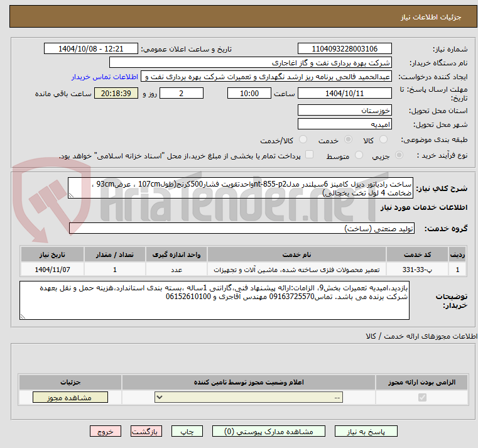Image resolution: width=478 pixels, height=448 pixels.
Task: Click the service code cell پ-33-331
Action: click(417, 270)
